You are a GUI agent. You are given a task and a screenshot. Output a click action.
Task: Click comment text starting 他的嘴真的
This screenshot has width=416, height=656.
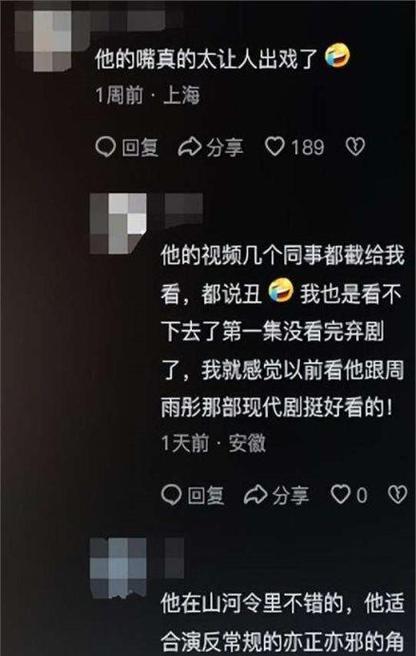222,58
